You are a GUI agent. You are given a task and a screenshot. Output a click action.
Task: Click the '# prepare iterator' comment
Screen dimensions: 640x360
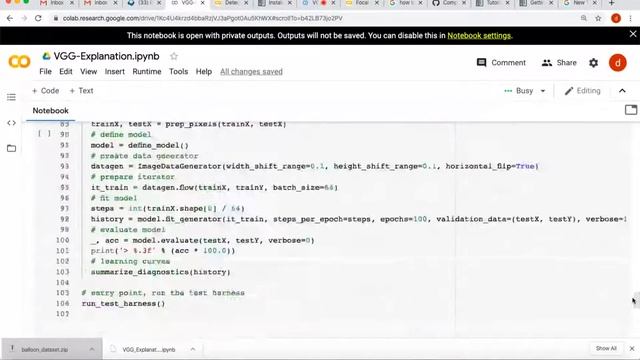pyautogui.click(x=133, y=177)
